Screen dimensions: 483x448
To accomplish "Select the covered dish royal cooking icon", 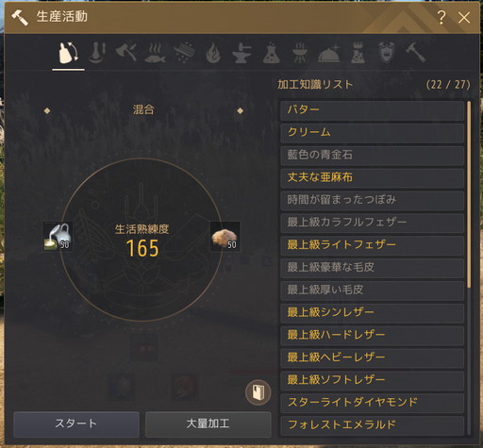I will pyautogui.click(x=329, y=53).
